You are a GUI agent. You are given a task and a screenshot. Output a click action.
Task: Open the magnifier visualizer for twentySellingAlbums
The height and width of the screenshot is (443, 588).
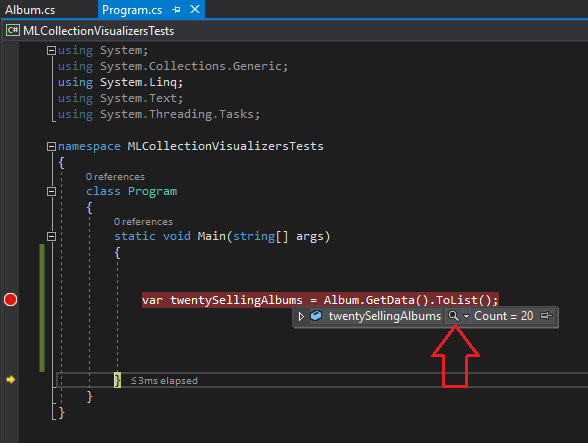(453, 316)
